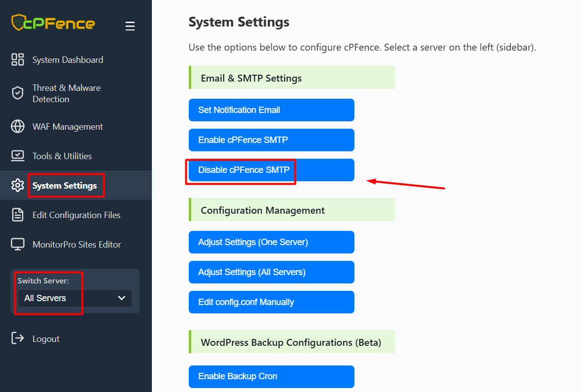Click the MonitorPro Sites Editor screen icon
This screenshot has height=392, width=581.
18,245
